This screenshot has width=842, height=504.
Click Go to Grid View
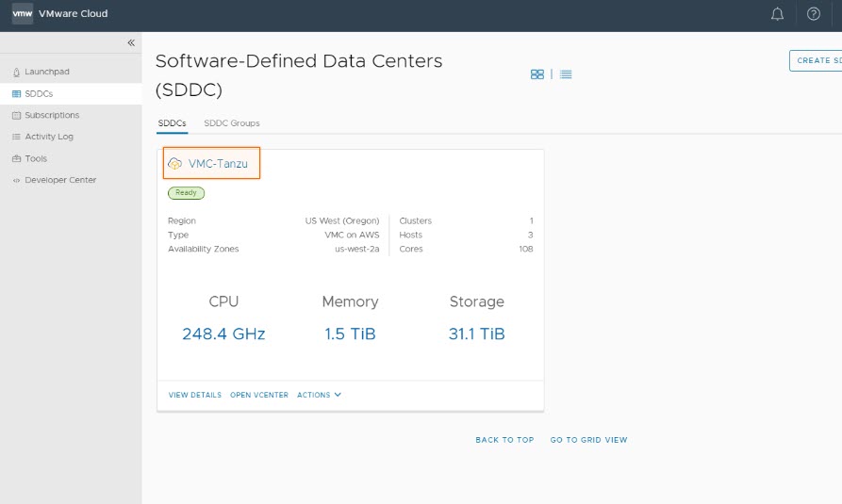pos(588,440)
